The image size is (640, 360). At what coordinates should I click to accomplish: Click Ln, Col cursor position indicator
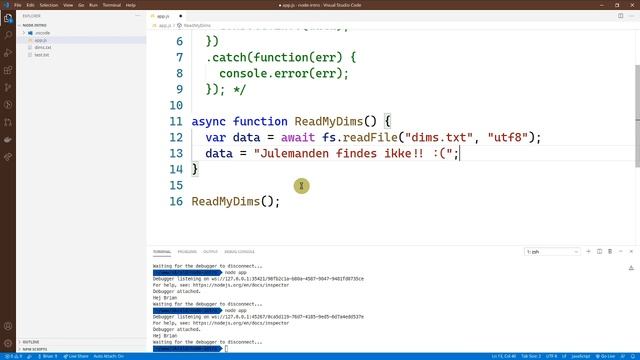[504, 356]
